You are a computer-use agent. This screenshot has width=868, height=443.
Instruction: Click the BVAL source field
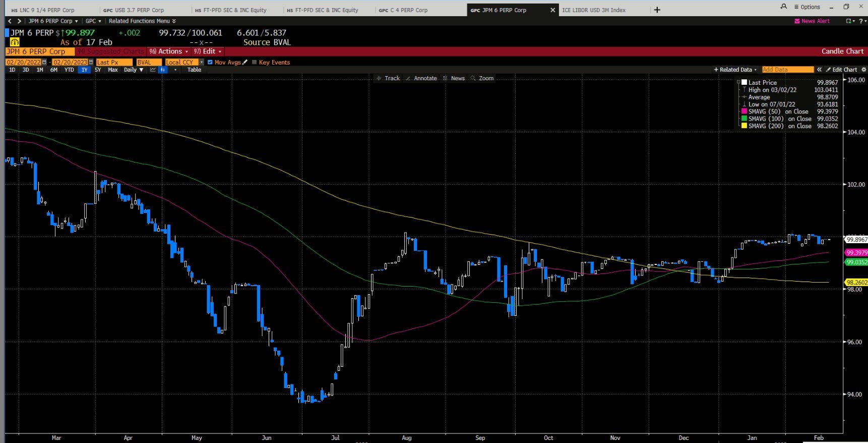(x=149, y=63)
